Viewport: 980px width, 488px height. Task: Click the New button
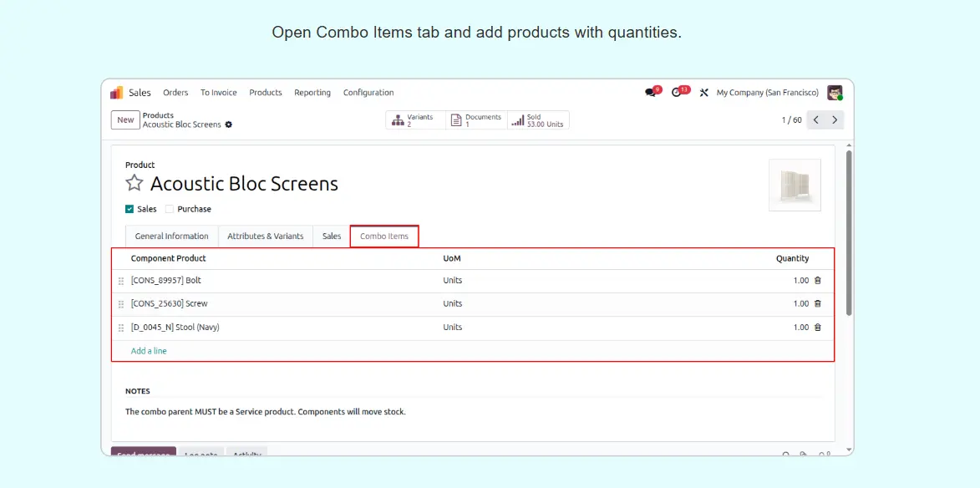(125, 120)
